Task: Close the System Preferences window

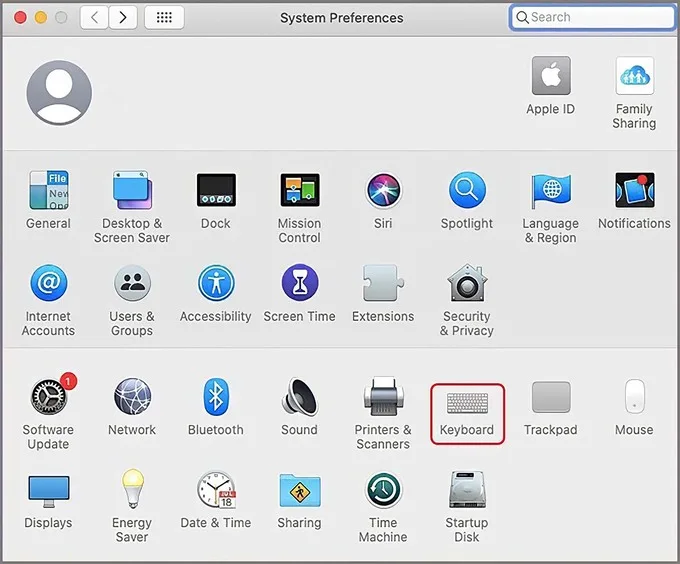Action: pos(20,17)
